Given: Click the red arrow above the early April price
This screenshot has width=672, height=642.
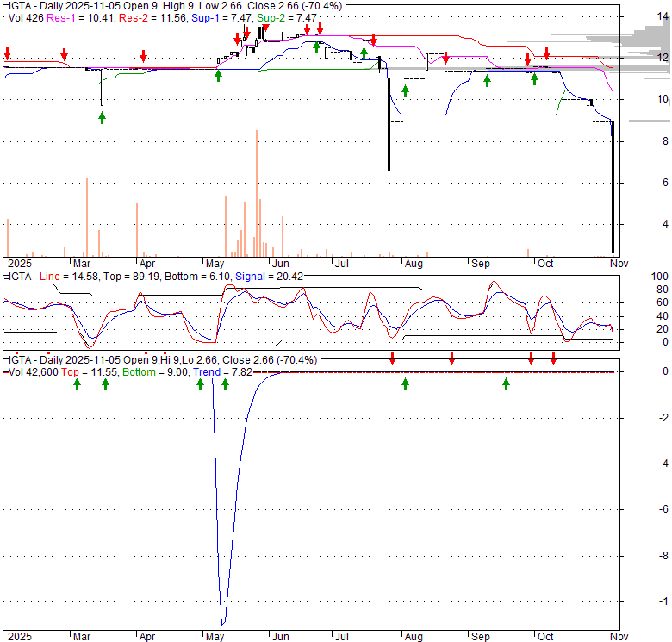Looking at the screenshot, I should coord(143,57).
